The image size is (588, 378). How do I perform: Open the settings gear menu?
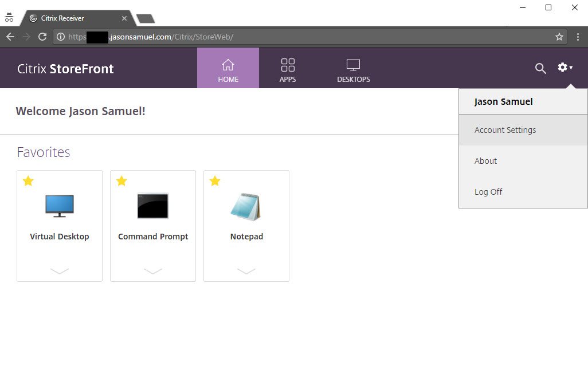565,68
